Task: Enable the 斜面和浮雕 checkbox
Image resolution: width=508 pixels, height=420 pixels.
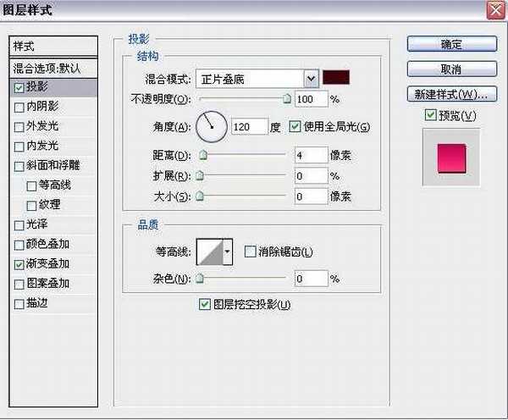Action: tap(19, 166)
